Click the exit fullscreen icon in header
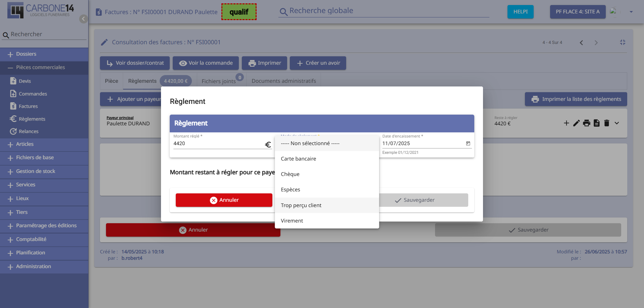This screenshot has width=644, height=308. [x=623, y=42]
